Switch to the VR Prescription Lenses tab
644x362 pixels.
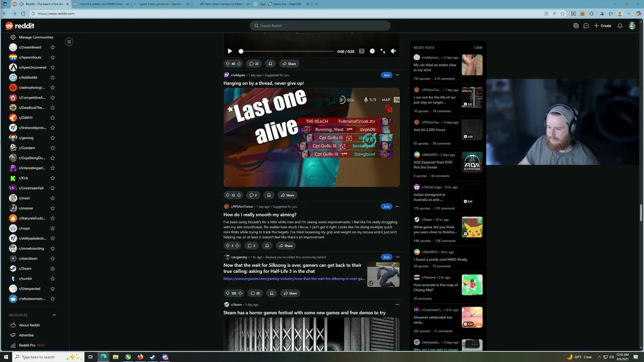220,4
